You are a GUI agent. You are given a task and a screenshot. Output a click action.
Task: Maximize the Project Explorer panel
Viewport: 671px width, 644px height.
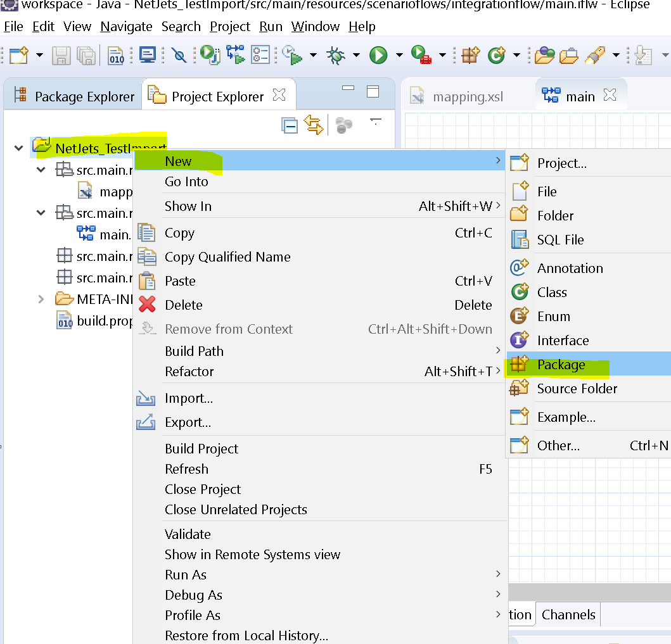click(x=373, y=92)
